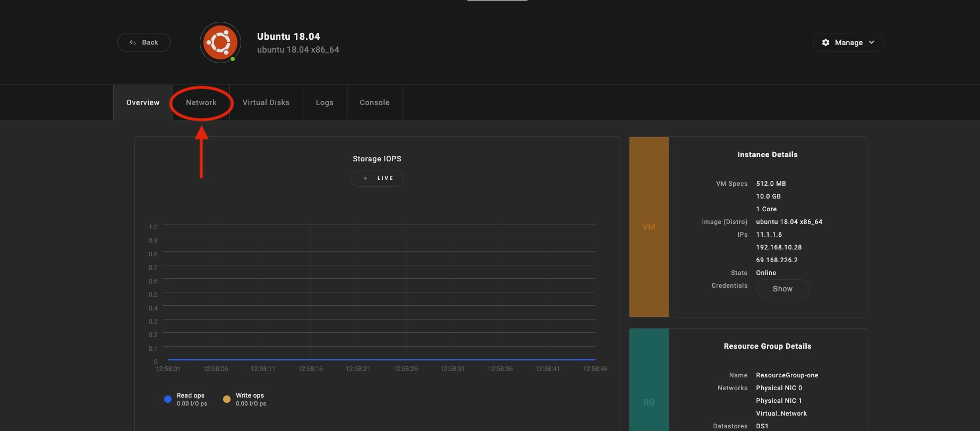This screenshot has height=431, width=980.
Task: Click the blue Read ops legend dot
Action: (x=168, y=399)
